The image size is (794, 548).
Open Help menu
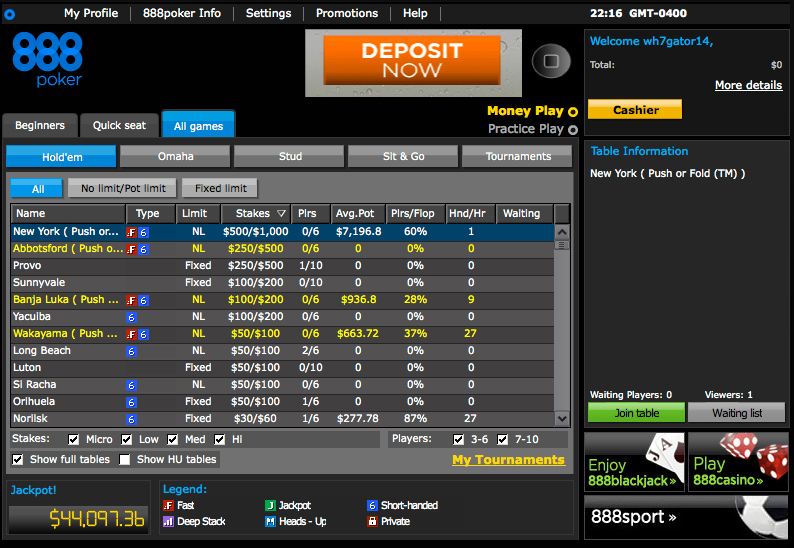(x=415, y=13)
